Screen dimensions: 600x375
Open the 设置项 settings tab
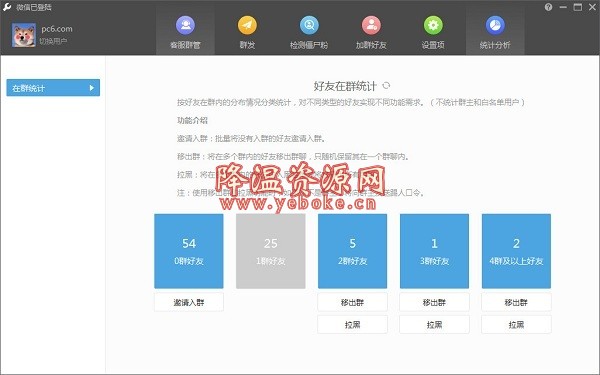(433, 32)
